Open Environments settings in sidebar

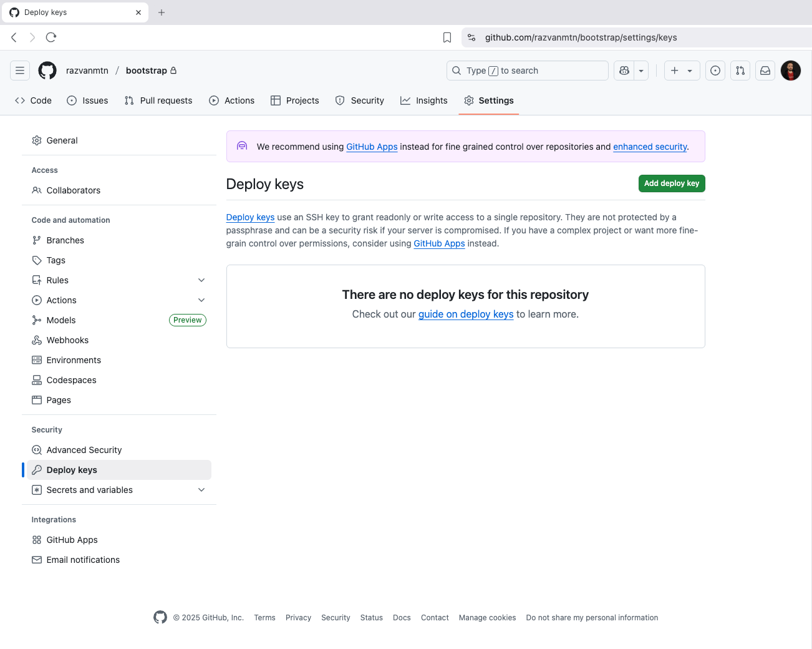119,360
